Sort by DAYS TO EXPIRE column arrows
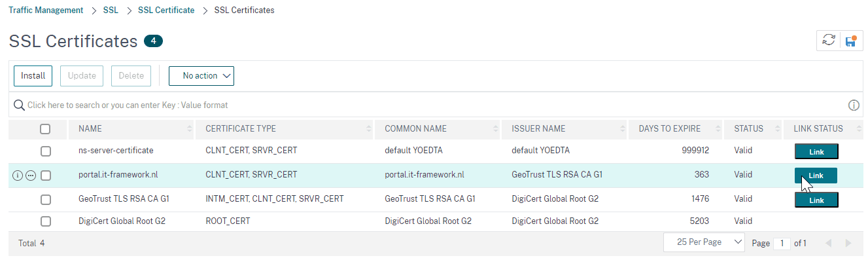Screen dimensions: 868x260 point(718,129)
